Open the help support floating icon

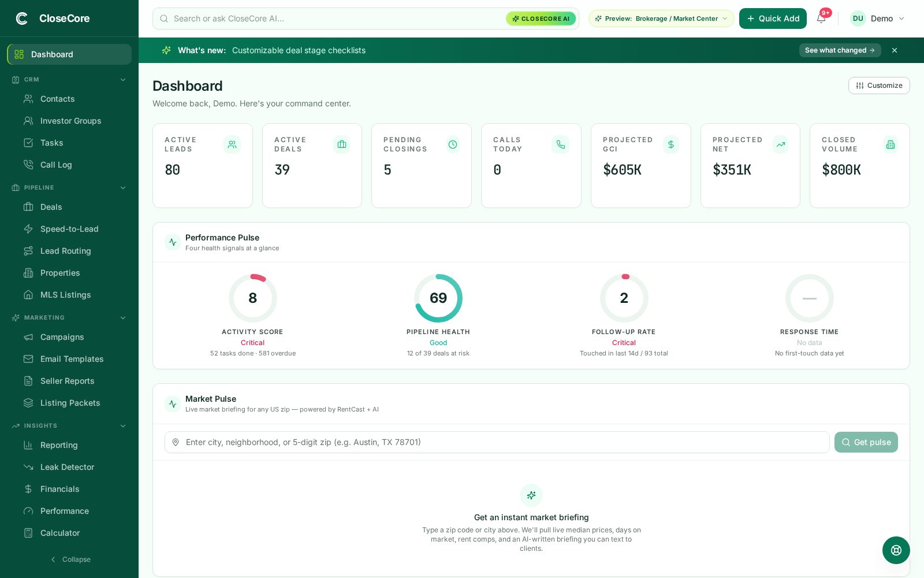tap(896, 550)
